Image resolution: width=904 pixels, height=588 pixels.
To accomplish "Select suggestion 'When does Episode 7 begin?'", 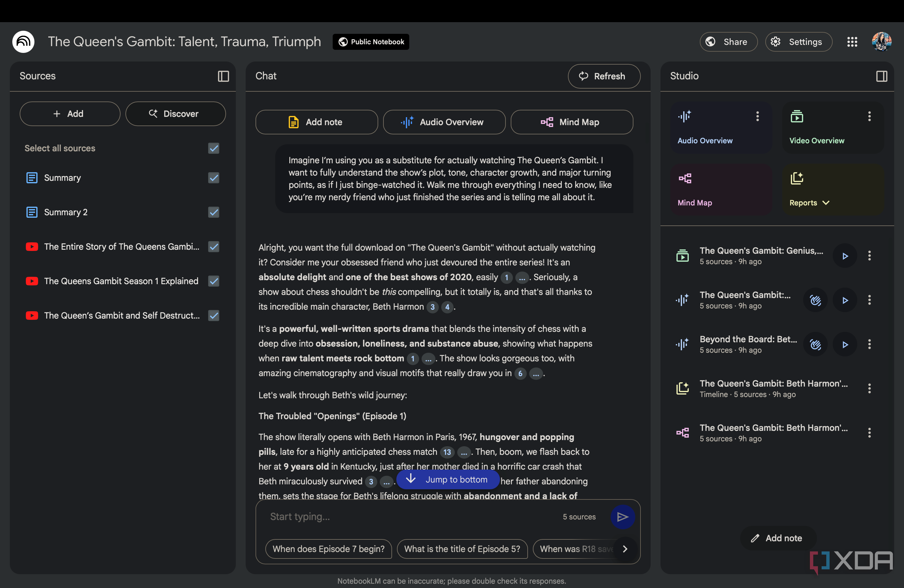I will click(329, 549).
